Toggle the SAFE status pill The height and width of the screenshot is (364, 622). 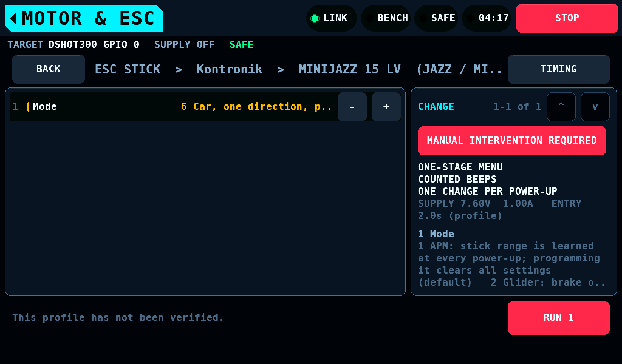[436, 18]
